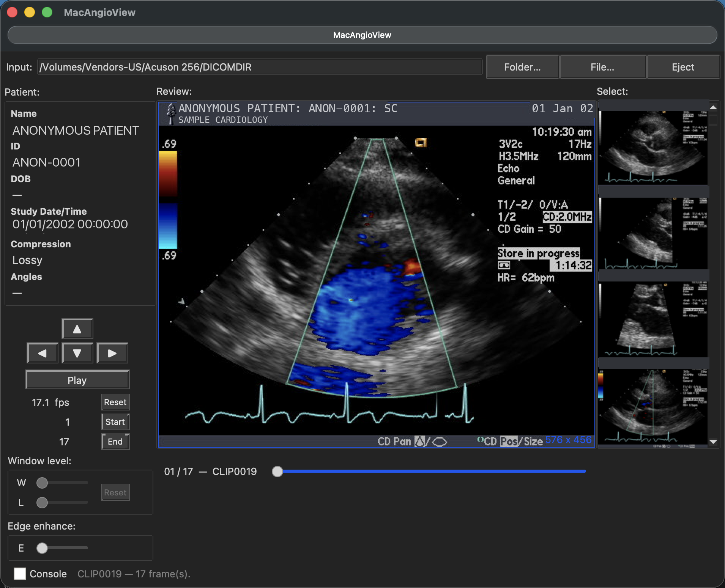Open the Folder... chooser
This screenshot has height=588, width=725.
522,67
